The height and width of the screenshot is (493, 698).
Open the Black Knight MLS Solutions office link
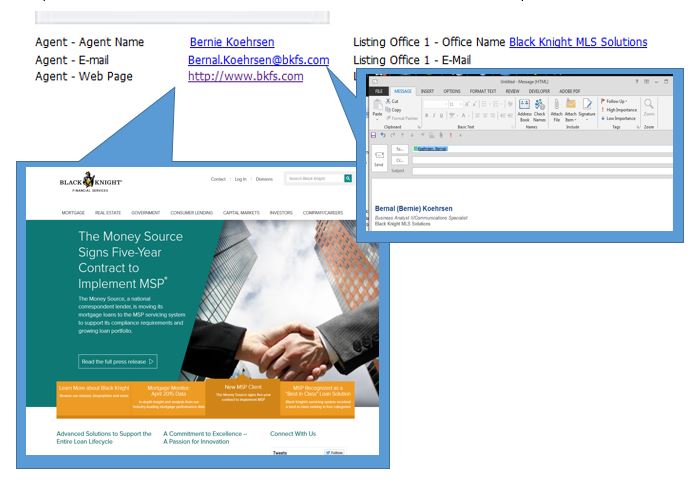tap(578, 42)
